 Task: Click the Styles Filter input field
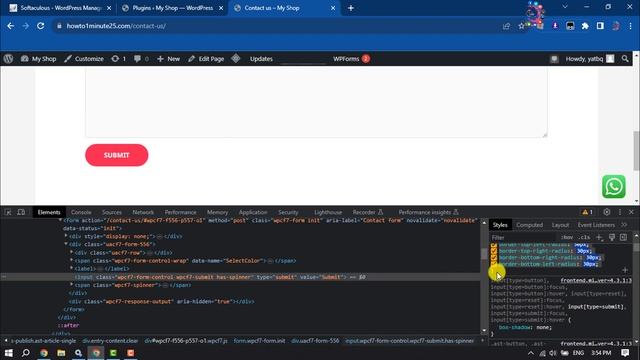pos(523,237)
